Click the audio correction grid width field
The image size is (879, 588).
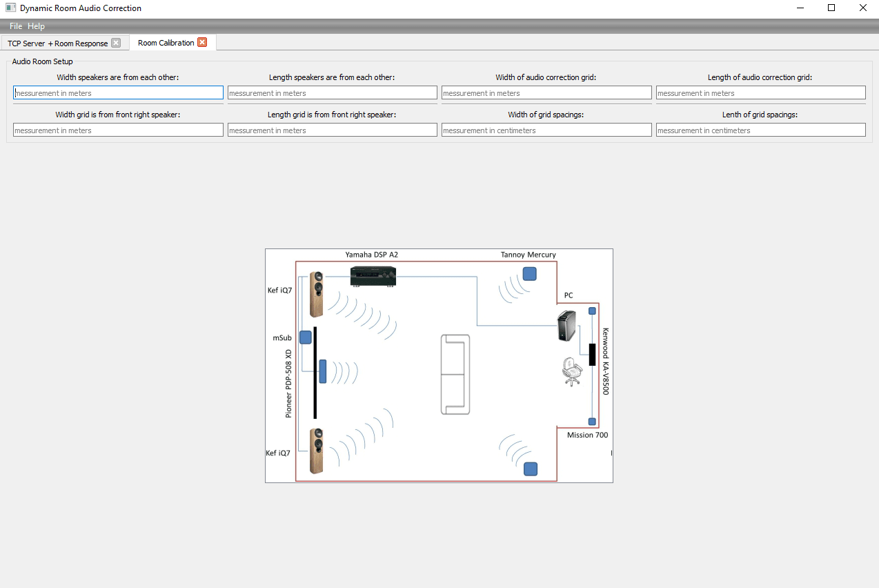tap(546, 92)
